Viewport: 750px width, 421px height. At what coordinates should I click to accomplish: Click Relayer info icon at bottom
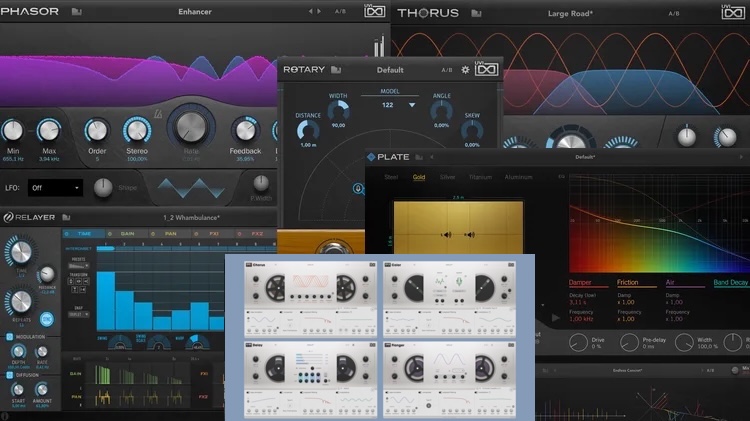coord(4,416)
